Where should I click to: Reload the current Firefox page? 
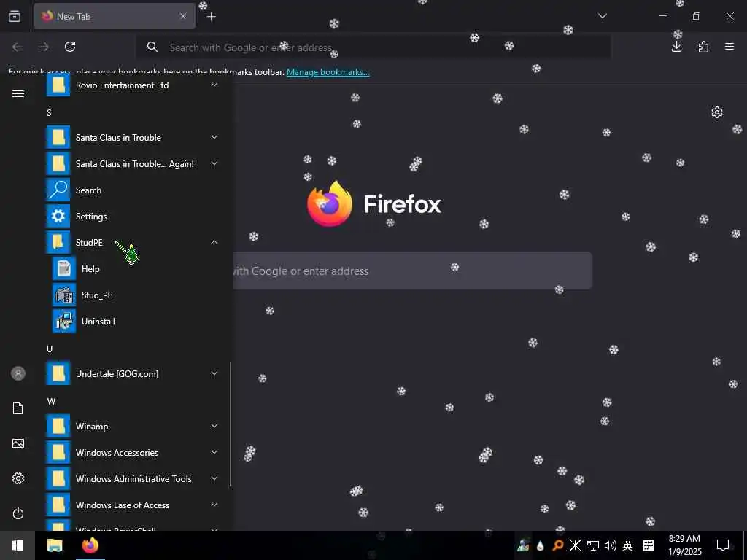(x=70, y=47)
